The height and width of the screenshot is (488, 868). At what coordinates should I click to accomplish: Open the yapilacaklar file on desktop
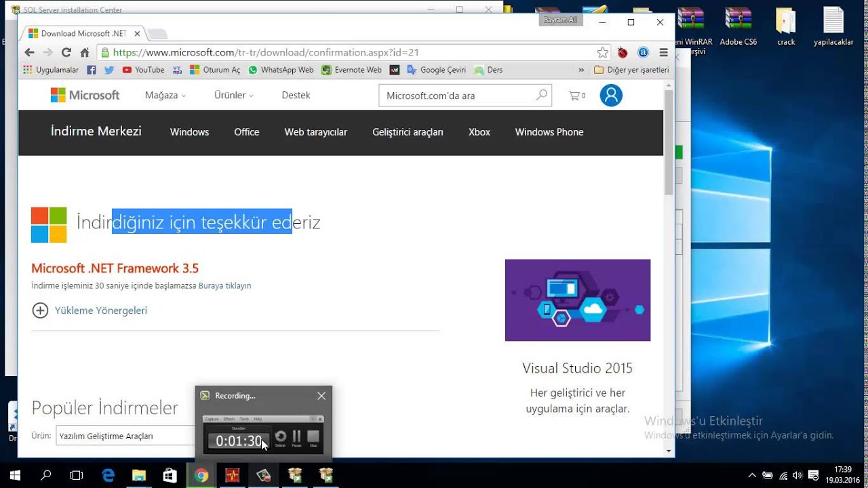coord(833,27)
